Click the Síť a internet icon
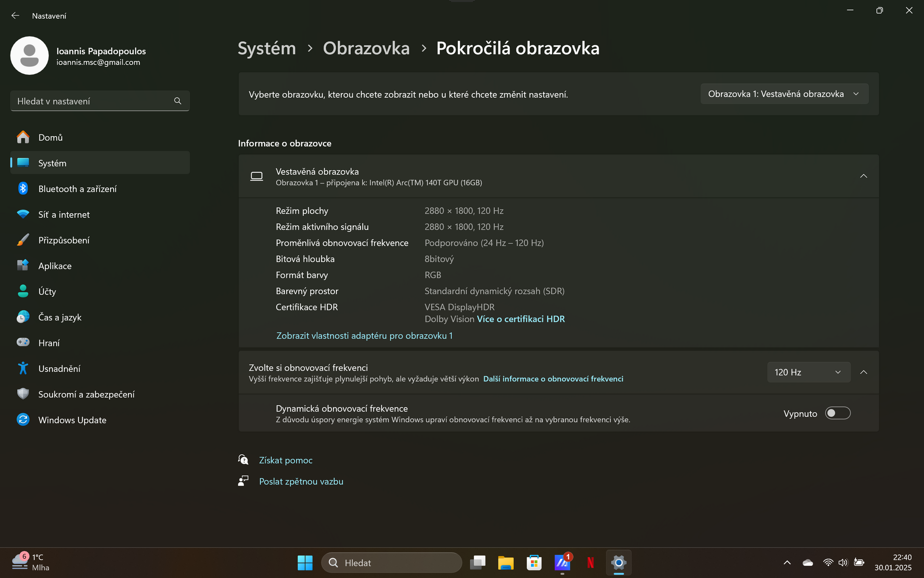 (x=23, y=214)
